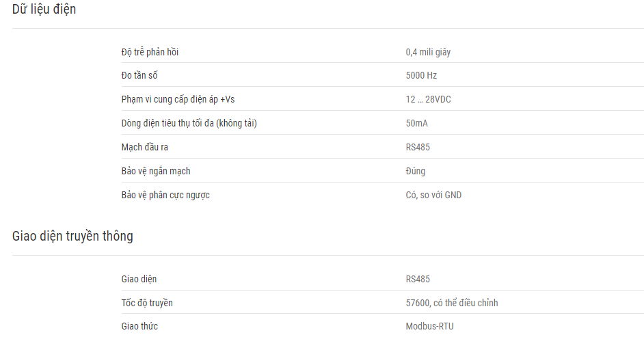644x337 pixels.
Task: Click the '0,4 mili giây' value
Action: coord(428,52)
